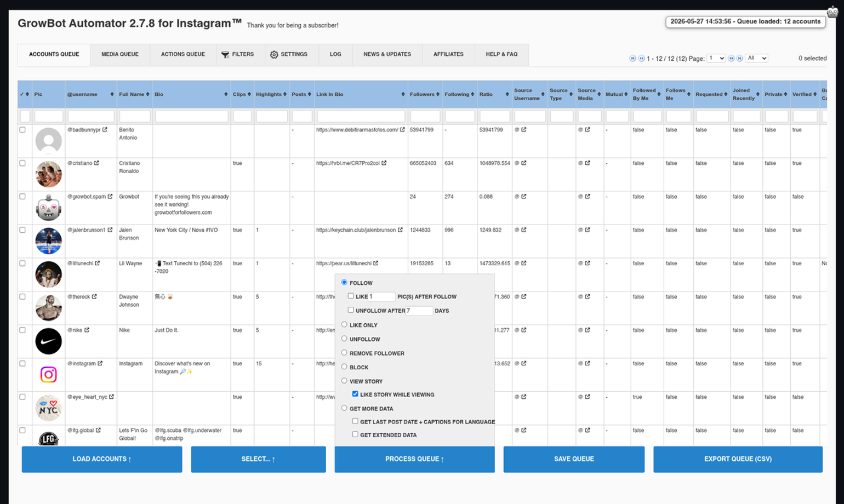Select the @badbunnypr row checkbox
Viewport: 844px width, 504px height.
[22, 130]
